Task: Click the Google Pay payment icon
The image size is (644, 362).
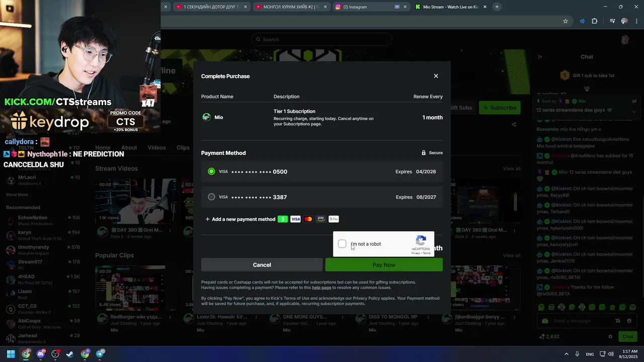Action: (334, 219)
